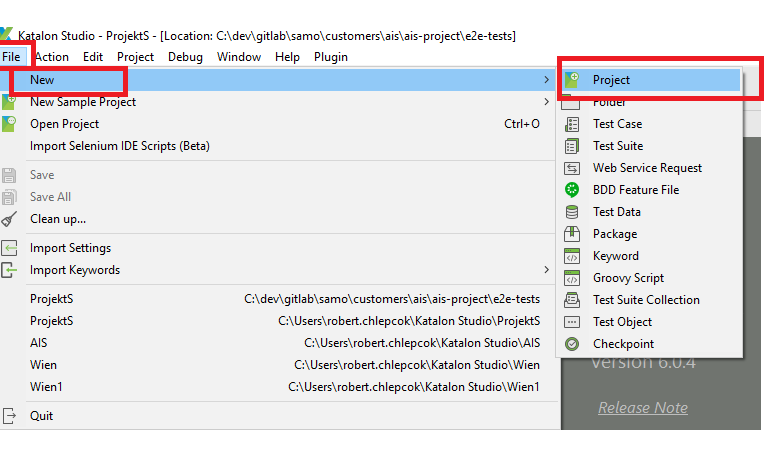Choose Open Project Ctrl+O
The width and height of the screenshot is (784, 449).
pyautogui.click(x=279, y=124)
